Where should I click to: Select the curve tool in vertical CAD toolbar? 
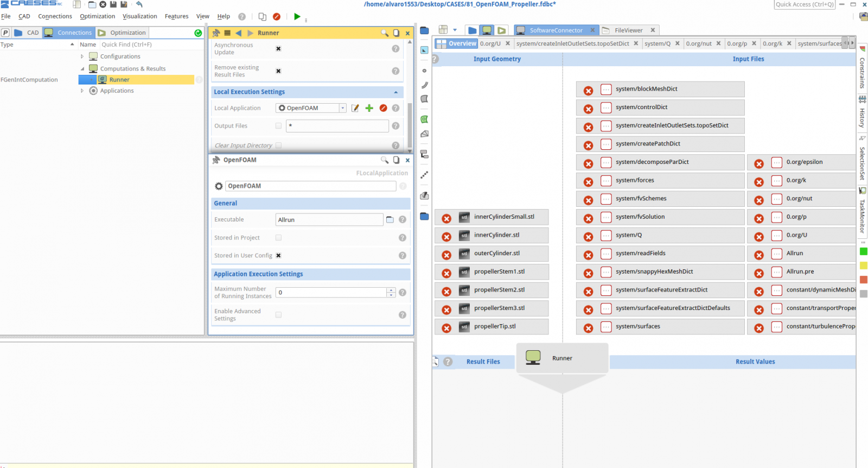[424, 85]
